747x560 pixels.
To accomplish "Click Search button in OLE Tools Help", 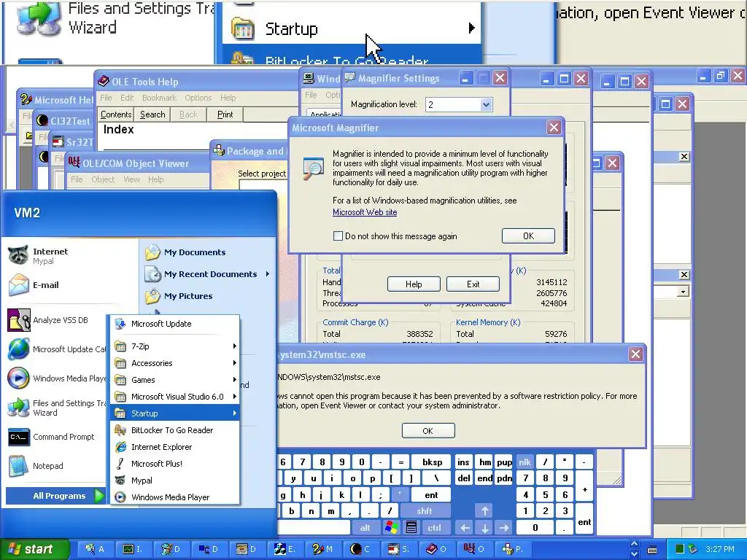I will tap(152, 114).
